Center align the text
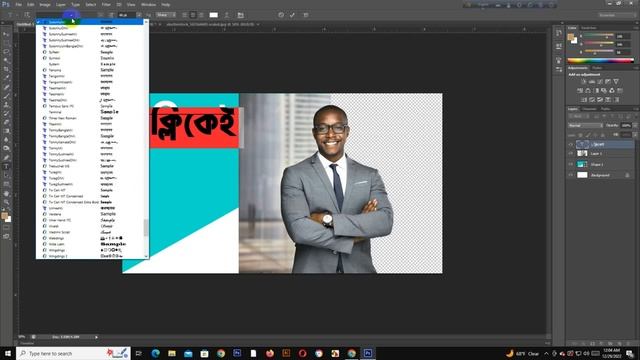640x360 pixels. 193,15
